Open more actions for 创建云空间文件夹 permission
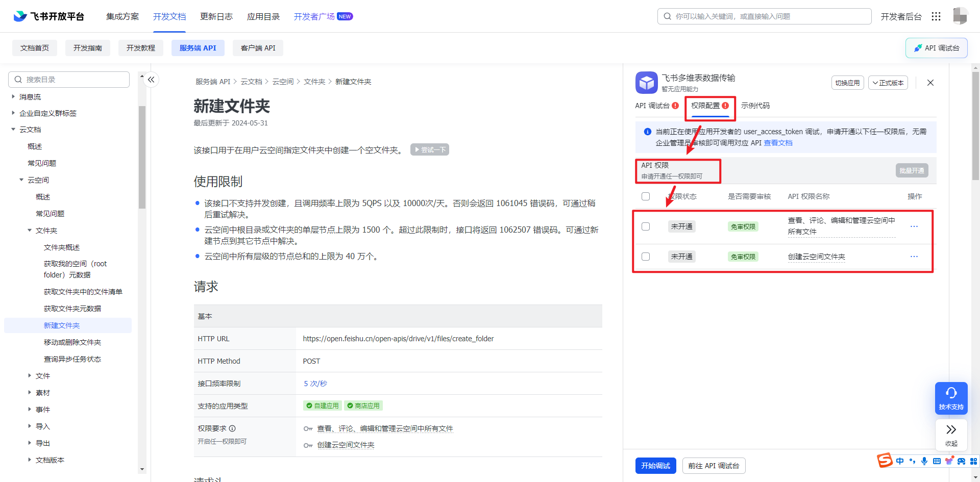 coord(914,257)
